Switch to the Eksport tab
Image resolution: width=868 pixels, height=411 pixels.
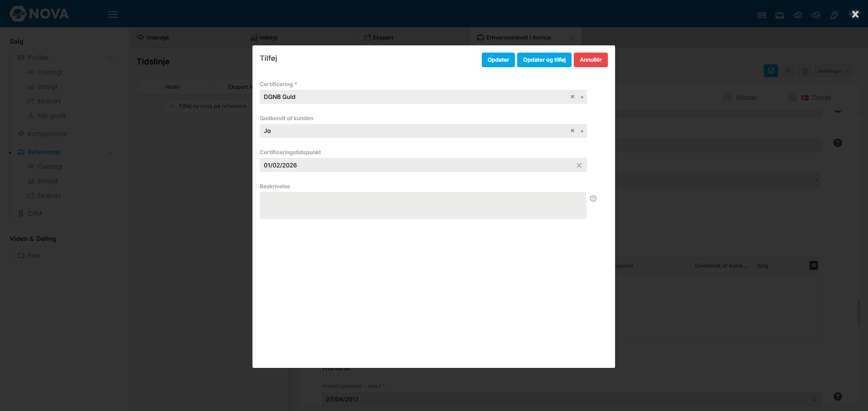click(x=412, y=37)
